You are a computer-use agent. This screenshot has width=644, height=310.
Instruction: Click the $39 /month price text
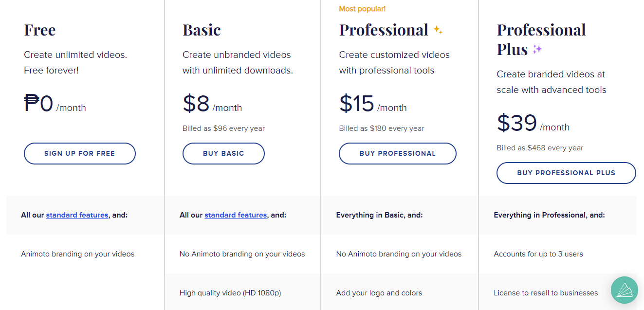pyautogui.click(x=533, y=124)
